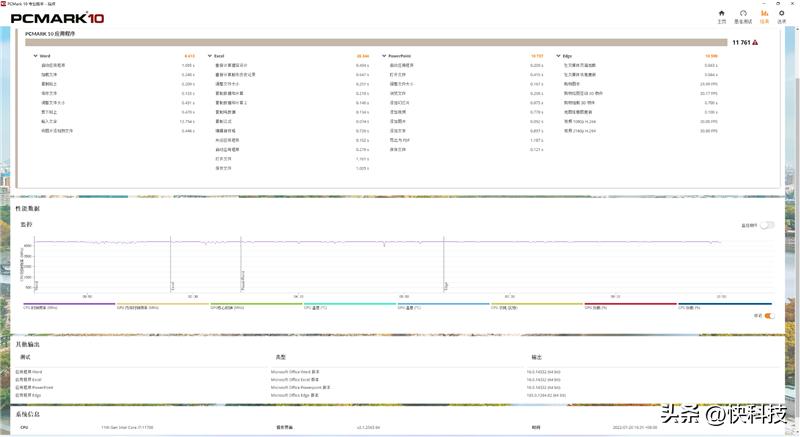Click the PCMark 10 logo
Screen dimensions: 800x437
pos(57,18)
